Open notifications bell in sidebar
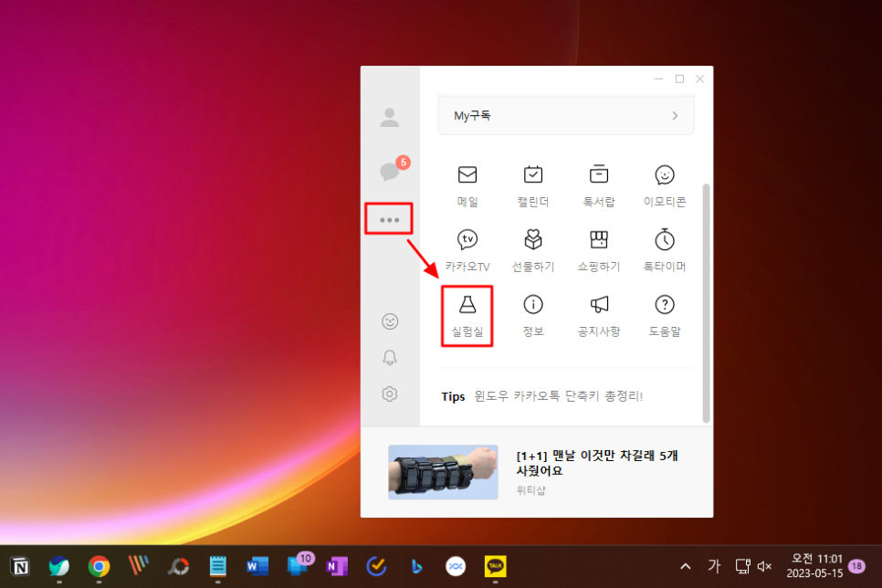Screen dimensions: 882x588 (x=389, y=357)
